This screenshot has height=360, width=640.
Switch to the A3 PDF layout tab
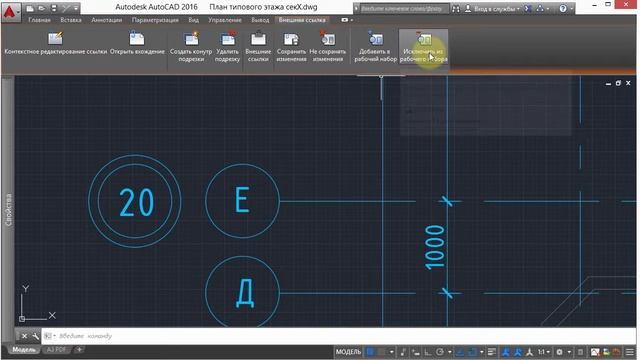56,350
